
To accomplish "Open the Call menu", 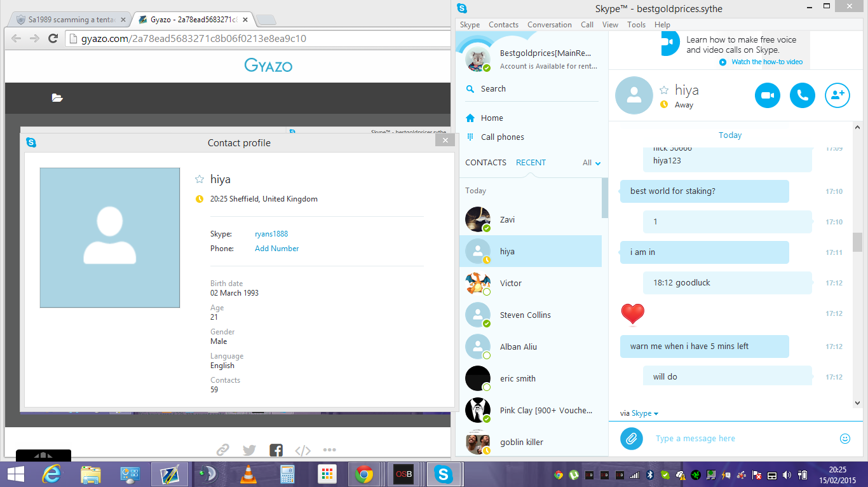I will pos(587,25).
